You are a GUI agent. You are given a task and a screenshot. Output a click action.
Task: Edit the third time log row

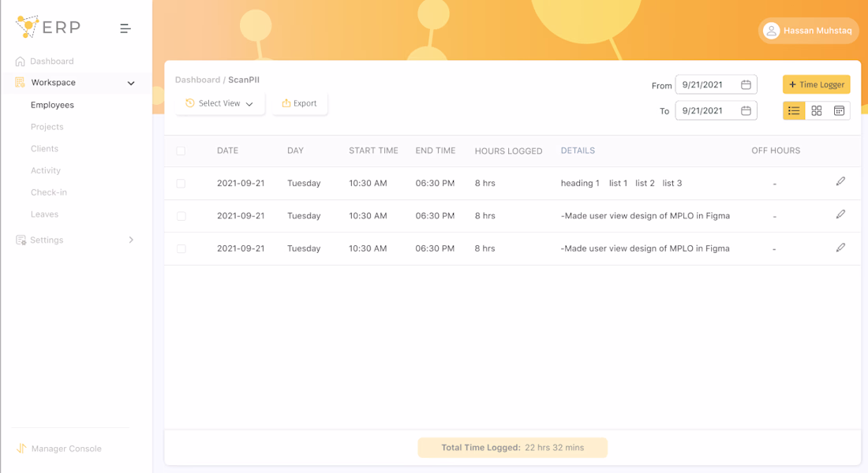click(840, 248)
